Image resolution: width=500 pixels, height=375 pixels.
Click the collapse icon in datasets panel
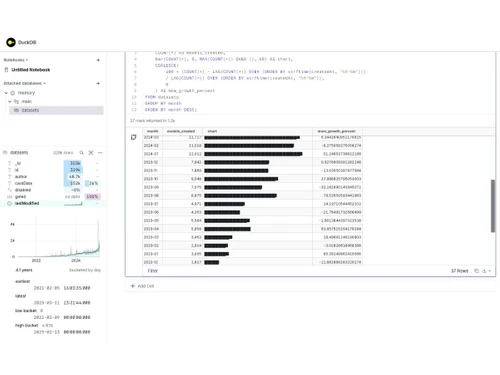[91, 153]
